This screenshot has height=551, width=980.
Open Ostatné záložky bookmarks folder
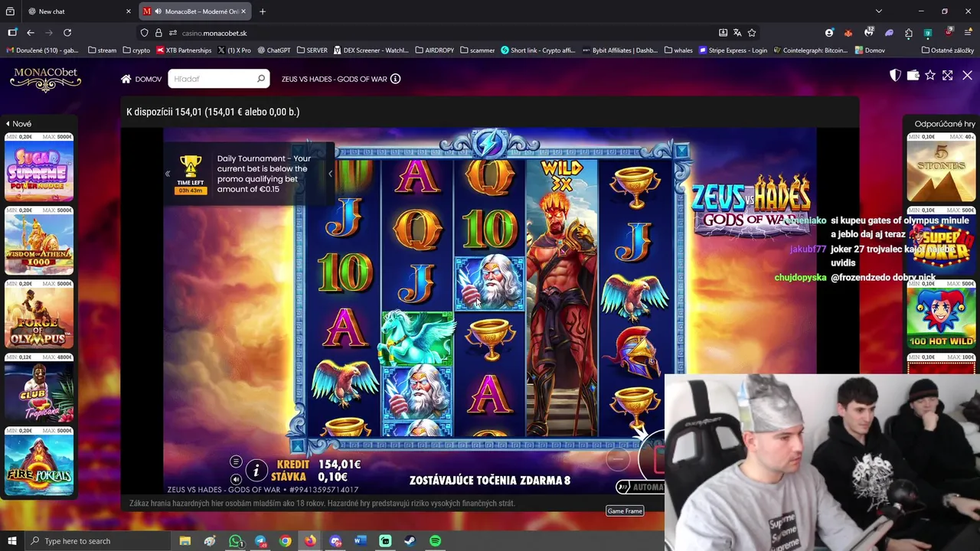[948, 51]
